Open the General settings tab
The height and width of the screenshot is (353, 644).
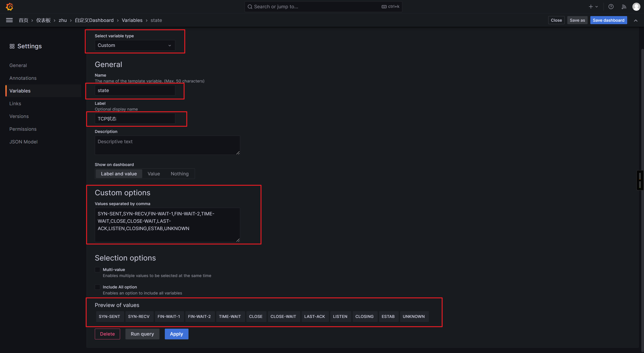pos(18,65)
